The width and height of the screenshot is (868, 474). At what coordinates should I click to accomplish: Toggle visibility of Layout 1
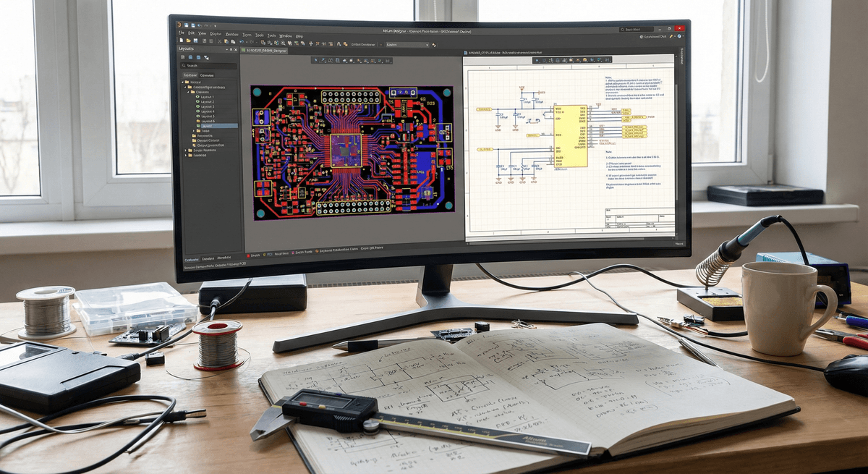tap(197, 97)
